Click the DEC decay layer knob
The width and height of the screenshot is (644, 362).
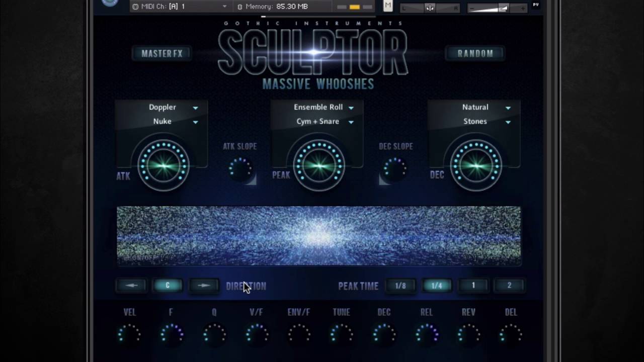coord(475,165)
